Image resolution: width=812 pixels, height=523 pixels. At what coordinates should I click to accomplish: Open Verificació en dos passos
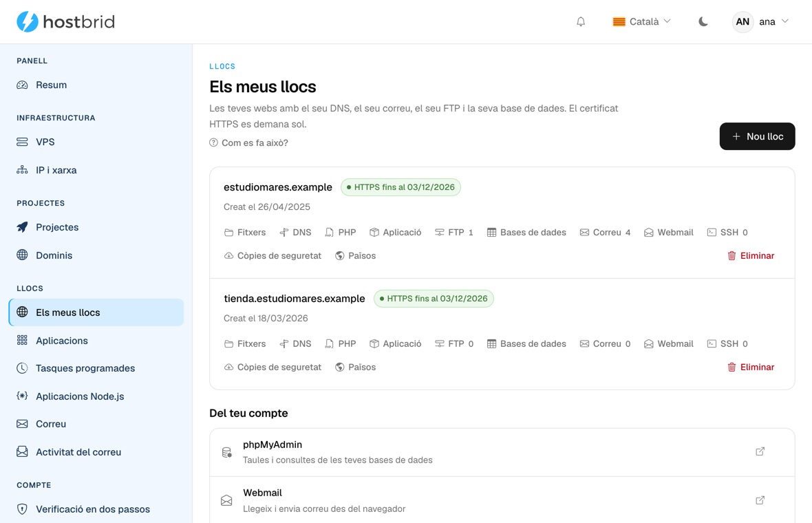(96, 509)
